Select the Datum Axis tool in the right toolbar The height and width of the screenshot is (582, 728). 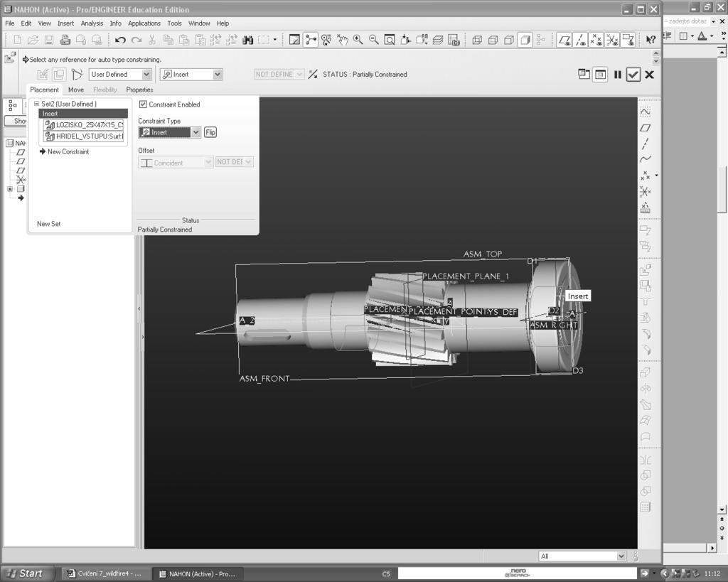point(646,144)
